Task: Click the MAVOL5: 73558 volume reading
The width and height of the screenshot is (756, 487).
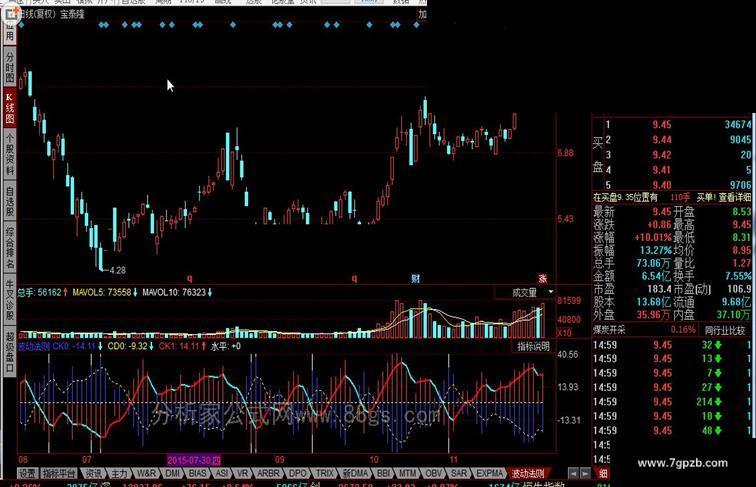Action: (102, 292)
